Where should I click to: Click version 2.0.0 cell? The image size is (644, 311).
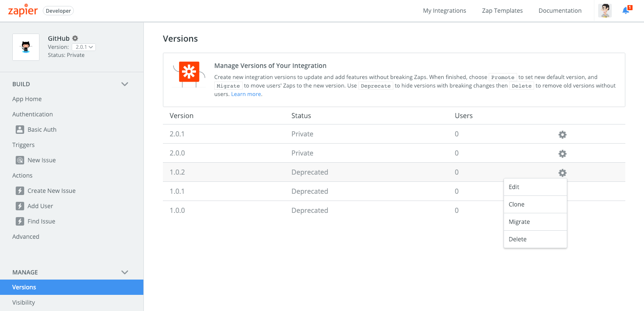(x=177, y=153)
